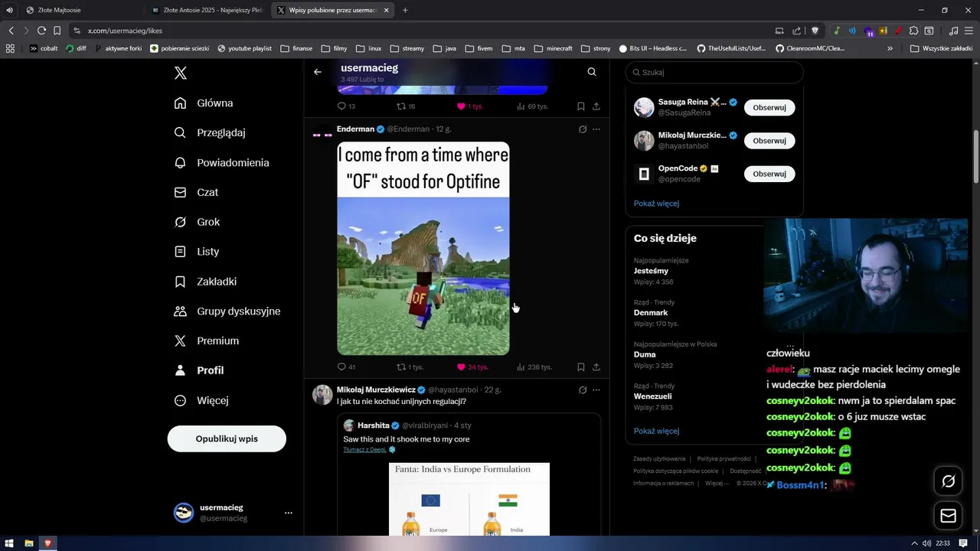Open volume control in system tray
Viewport: 980px width, 551px height.
[927, 543]
